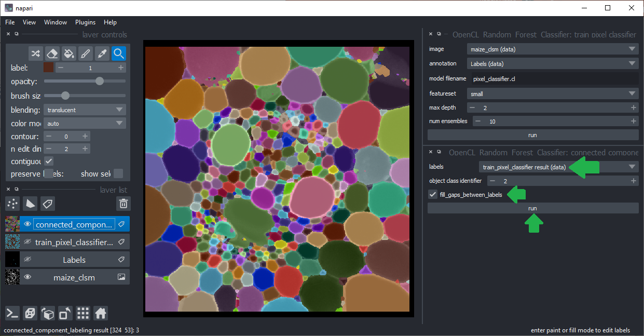Choose the paintbrush tool
The image size is (644, 336).
[86, 53]
